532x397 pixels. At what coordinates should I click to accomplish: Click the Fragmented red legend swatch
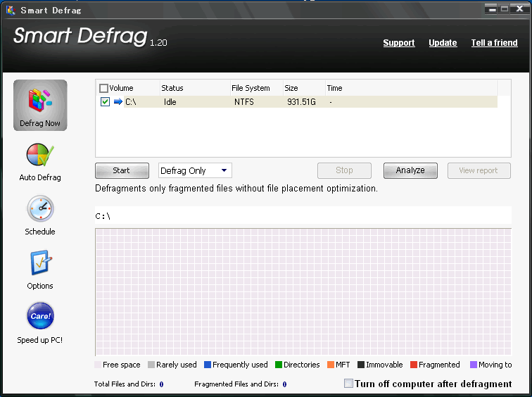[414, 365]
